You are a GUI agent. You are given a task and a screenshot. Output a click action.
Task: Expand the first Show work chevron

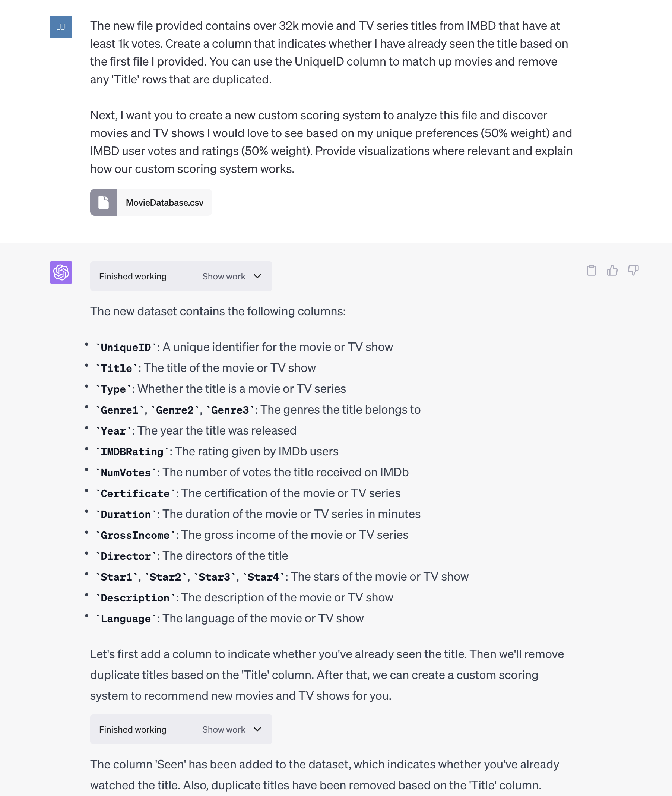tap(257, 276)
